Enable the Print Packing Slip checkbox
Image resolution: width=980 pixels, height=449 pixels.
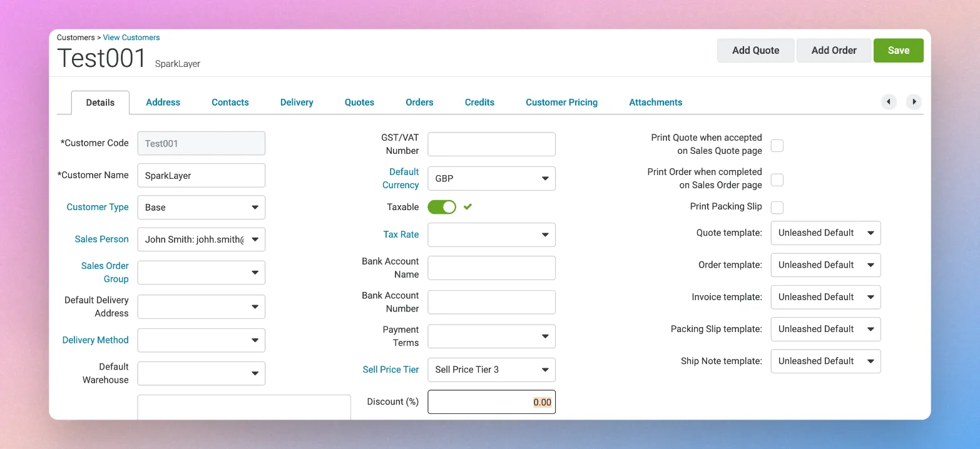(777, 207)
